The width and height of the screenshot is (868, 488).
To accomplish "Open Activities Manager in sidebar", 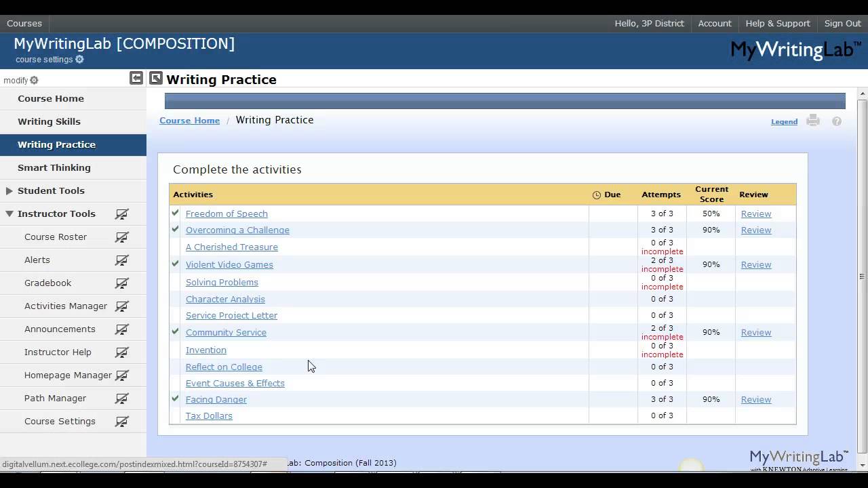I will [66, 306].
